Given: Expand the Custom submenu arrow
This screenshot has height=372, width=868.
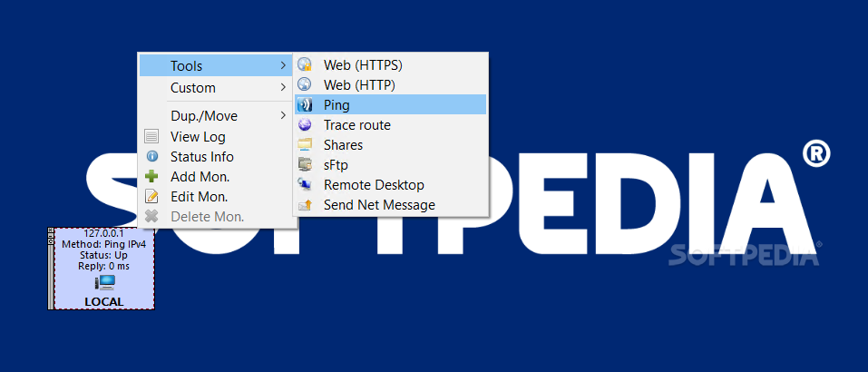Looking at the screenshot, I should coord(283,87).
